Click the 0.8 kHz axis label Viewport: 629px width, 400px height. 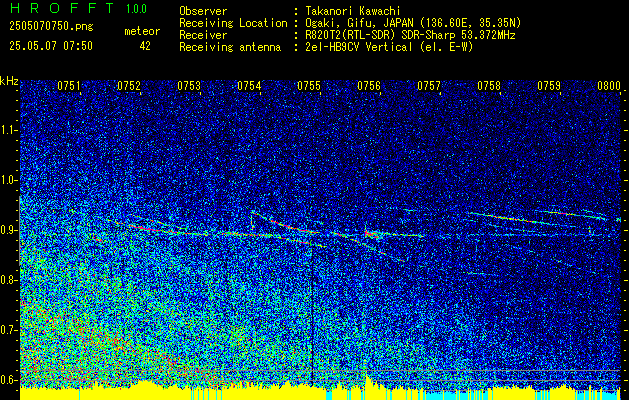[x=8, y=280]
